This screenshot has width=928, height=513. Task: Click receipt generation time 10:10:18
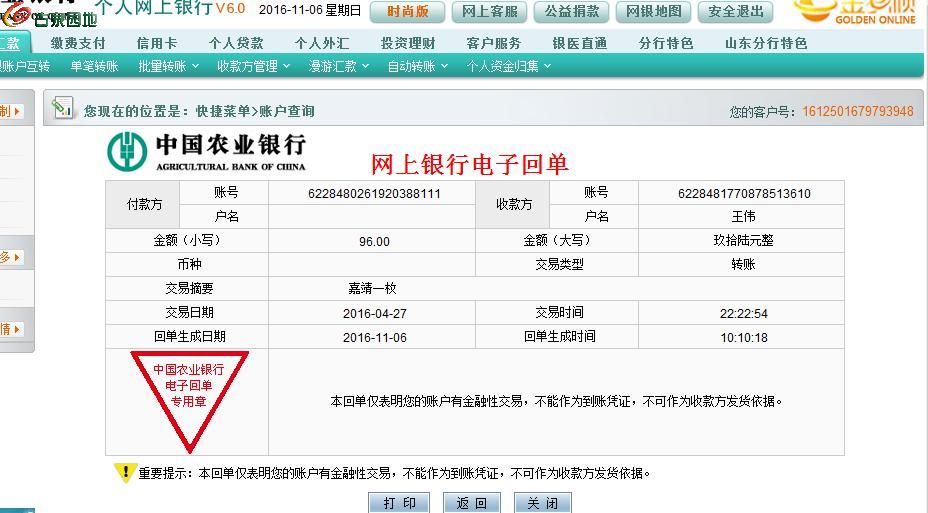[x=743, y=338]
